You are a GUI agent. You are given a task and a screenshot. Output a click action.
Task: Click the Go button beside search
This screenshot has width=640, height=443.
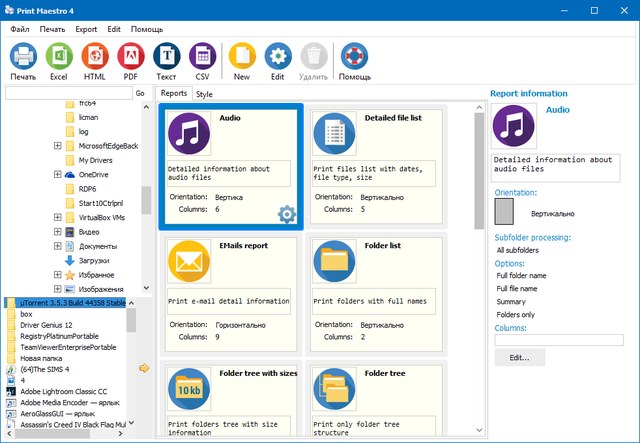[140, 93]
